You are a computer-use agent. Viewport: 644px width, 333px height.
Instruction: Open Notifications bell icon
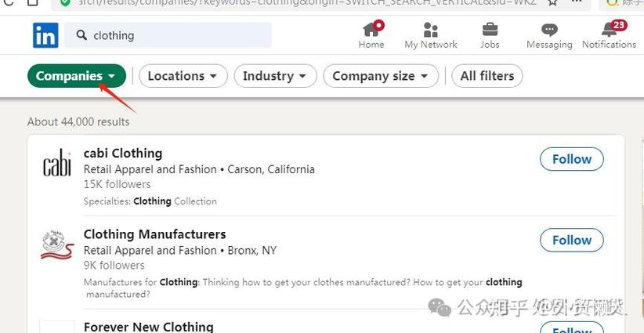pos(609,30)
